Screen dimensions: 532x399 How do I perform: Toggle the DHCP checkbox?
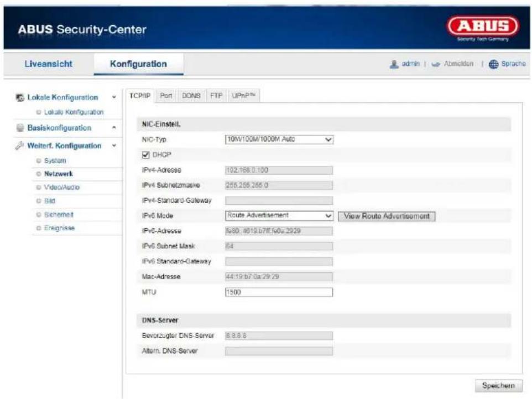tap(145, 155)
